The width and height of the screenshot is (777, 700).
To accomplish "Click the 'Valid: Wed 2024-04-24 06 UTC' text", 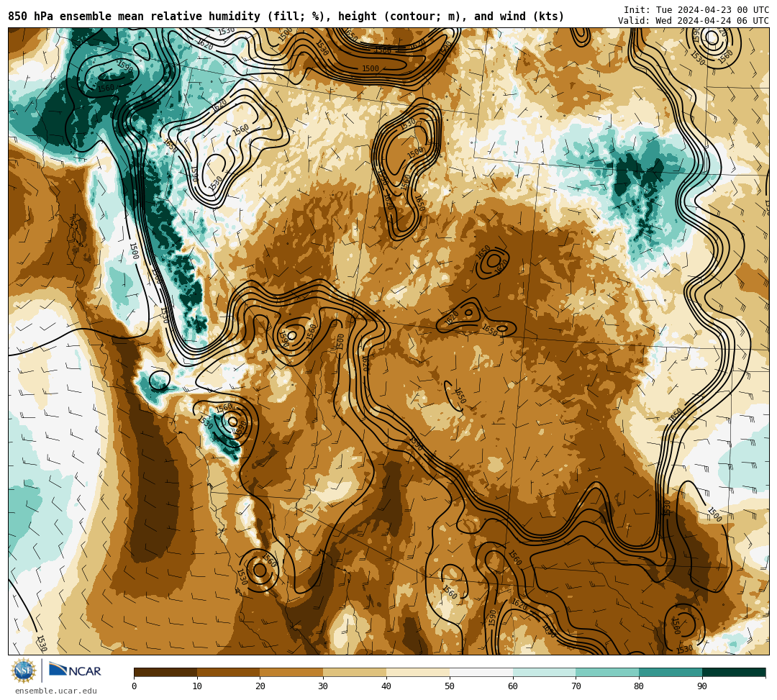I will tap(694, 20).
